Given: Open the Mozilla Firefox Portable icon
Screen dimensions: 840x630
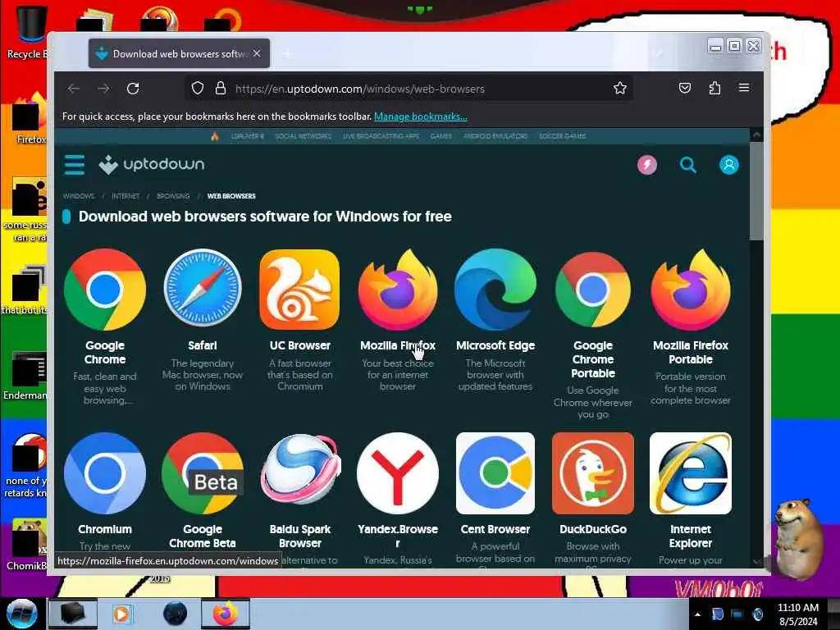Looking at the screenshot, I should 691,290.
